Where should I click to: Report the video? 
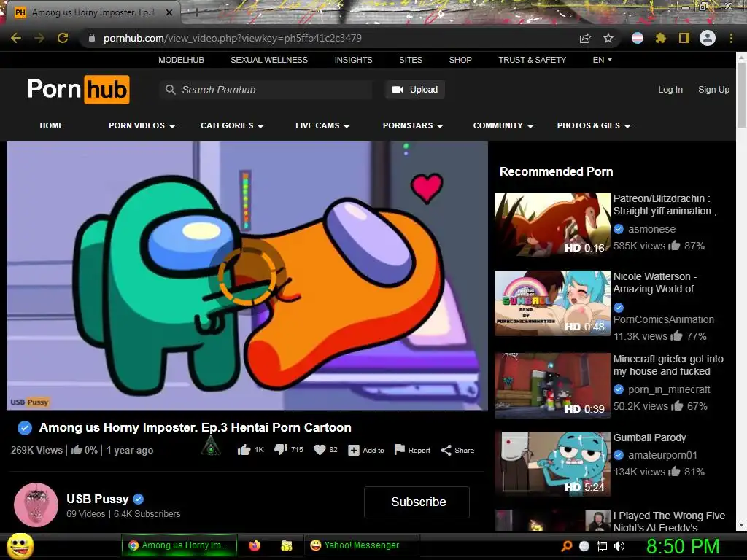(413, 450)
